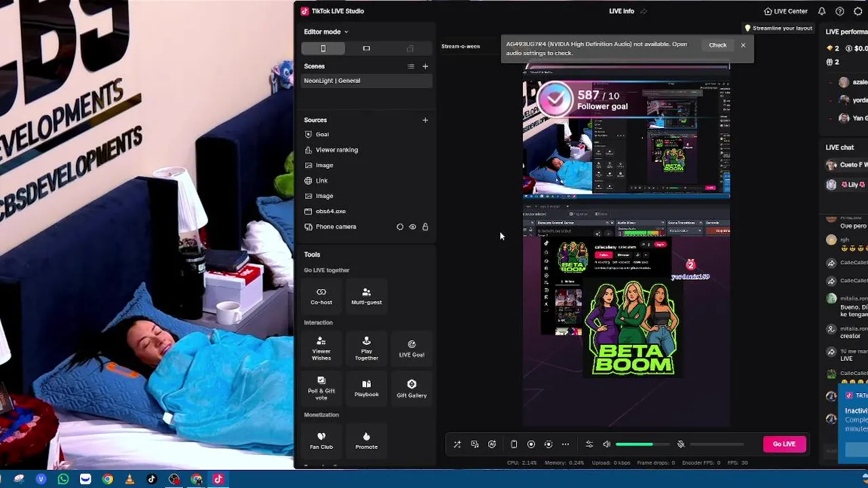868x488 pixels.
Task: Open the scenes list view icon
Action: tap(410, 66)
